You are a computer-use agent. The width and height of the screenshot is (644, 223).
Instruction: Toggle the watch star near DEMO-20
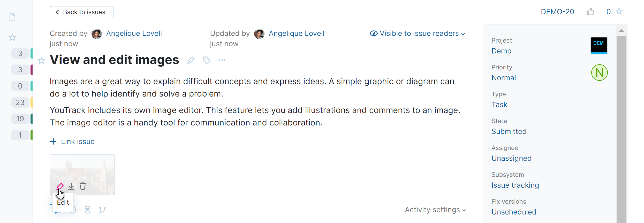[x=620, y=11]
